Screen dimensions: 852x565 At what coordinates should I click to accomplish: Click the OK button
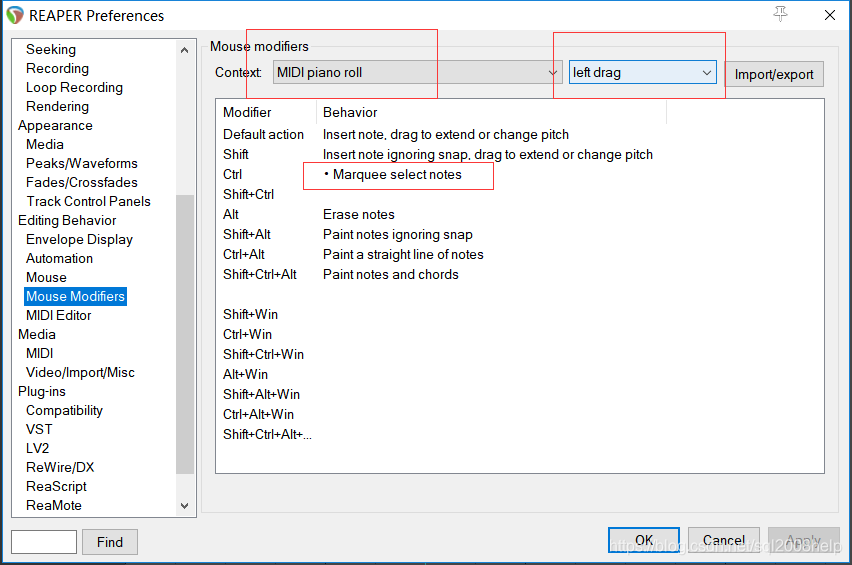pyautogui.click(x=644, y=540)
